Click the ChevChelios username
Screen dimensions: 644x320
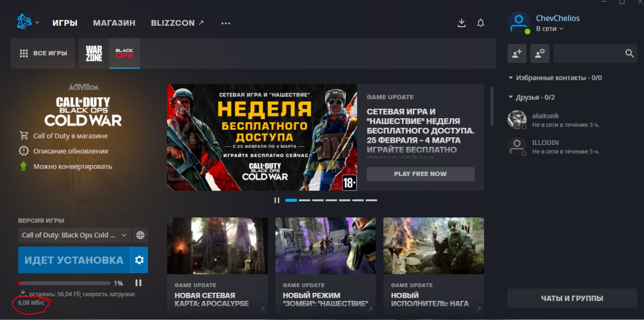[x=558, y=18]
